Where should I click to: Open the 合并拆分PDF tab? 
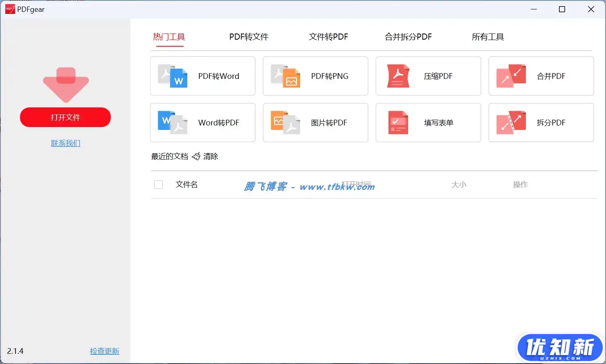point(408,37)
